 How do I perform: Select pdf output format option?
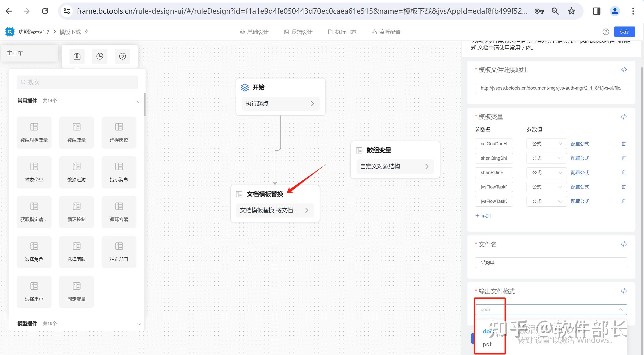click(x=487, y=344)
